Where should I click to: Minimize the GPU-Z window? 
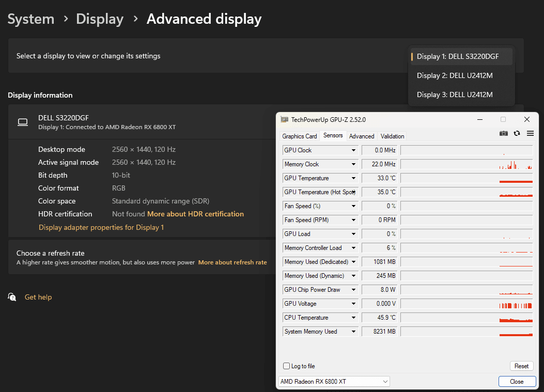480,120
